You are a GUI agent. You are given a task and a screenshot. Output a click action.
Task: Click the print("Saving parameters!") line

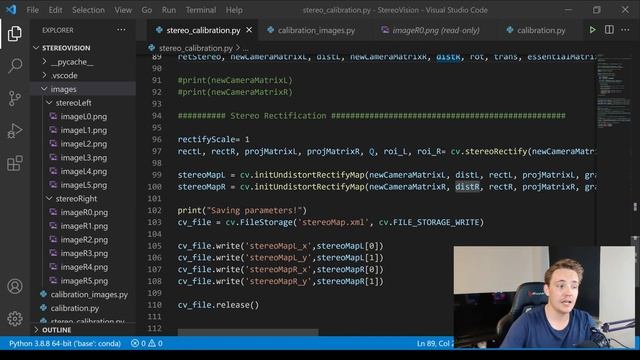click(x=242, y=211)
